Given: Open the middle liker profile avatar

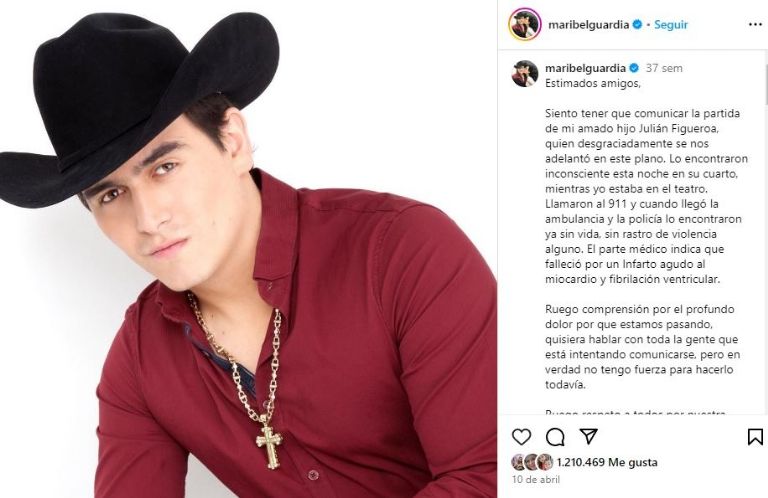Looking at the screenshot, I should pyautogui.click(x=532, y=462).
